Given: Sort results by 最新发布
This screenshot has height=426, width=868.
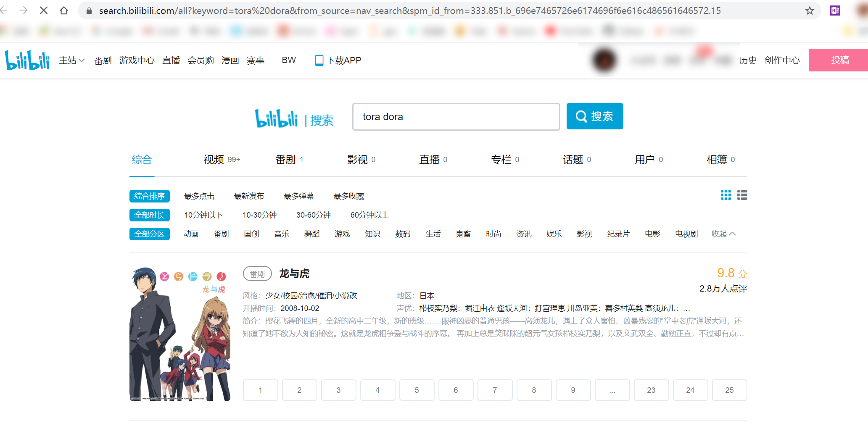Looking at the screenshot, I should (249, 196).
